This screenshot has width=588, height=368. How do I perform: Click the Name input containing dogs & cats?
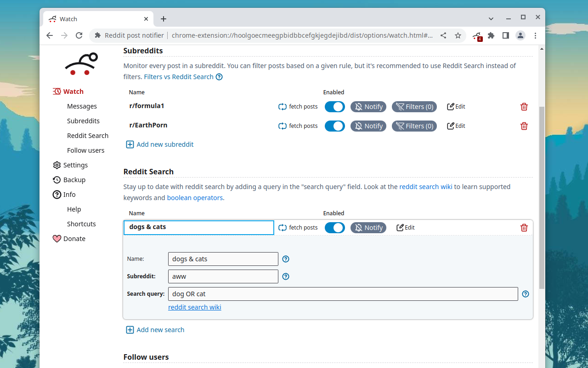[223, 259]
